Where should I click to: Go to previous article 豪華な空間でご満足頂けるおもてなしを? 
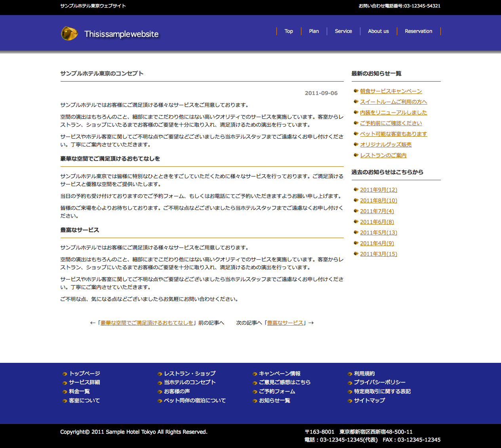[x=147, y=323]
